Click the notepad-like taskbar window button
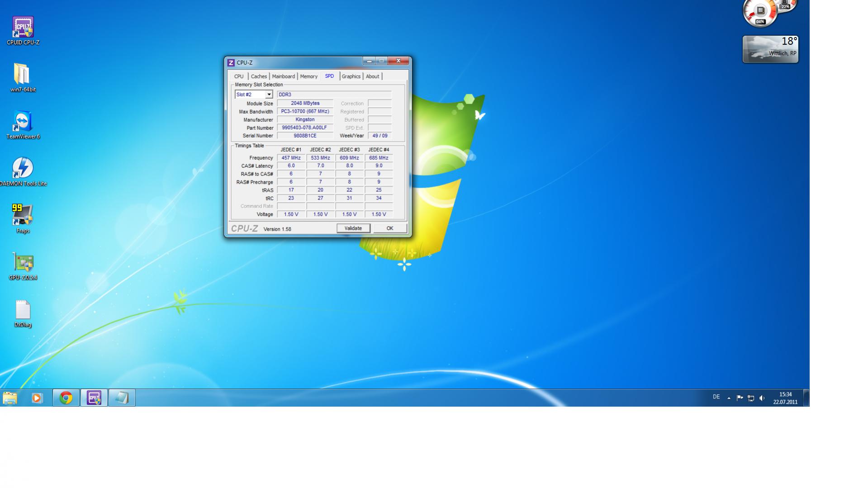 (x=122, y=398)
